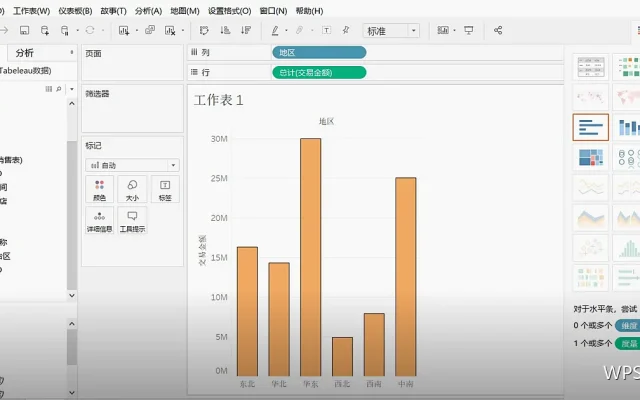Open the arrow beside pause auto updates
Viewport: 640px width, 400px height.
[77, 30]
